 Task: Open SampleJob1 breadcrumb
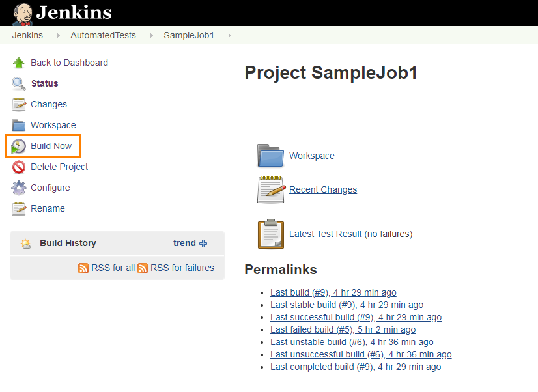(x=189, y=35)
